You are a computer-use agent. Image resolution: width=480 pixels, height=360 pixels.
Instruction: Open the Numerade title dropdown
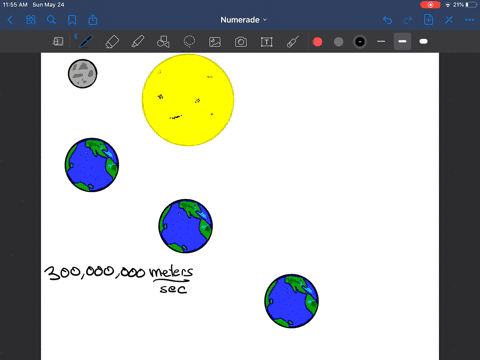click(243, 20)
